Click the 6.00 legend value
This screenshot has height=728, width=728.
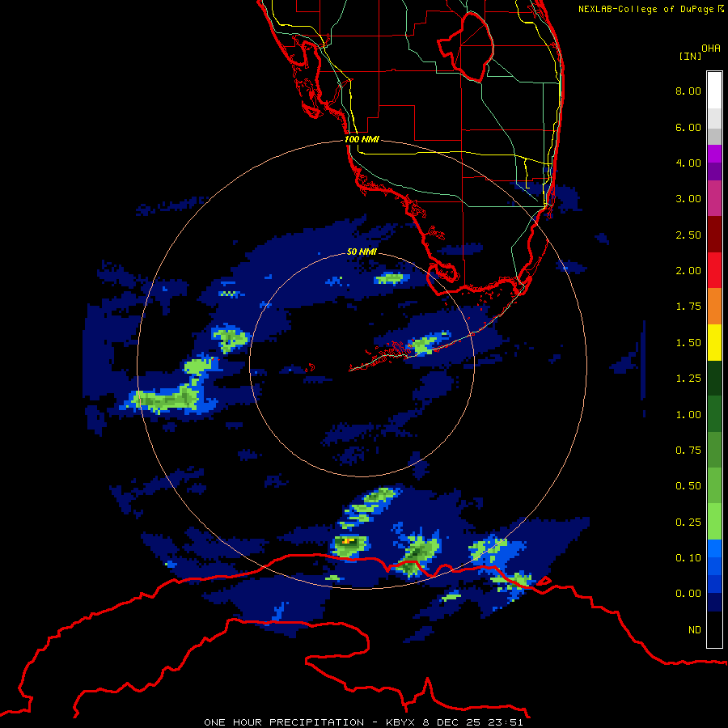coord(688,127)
